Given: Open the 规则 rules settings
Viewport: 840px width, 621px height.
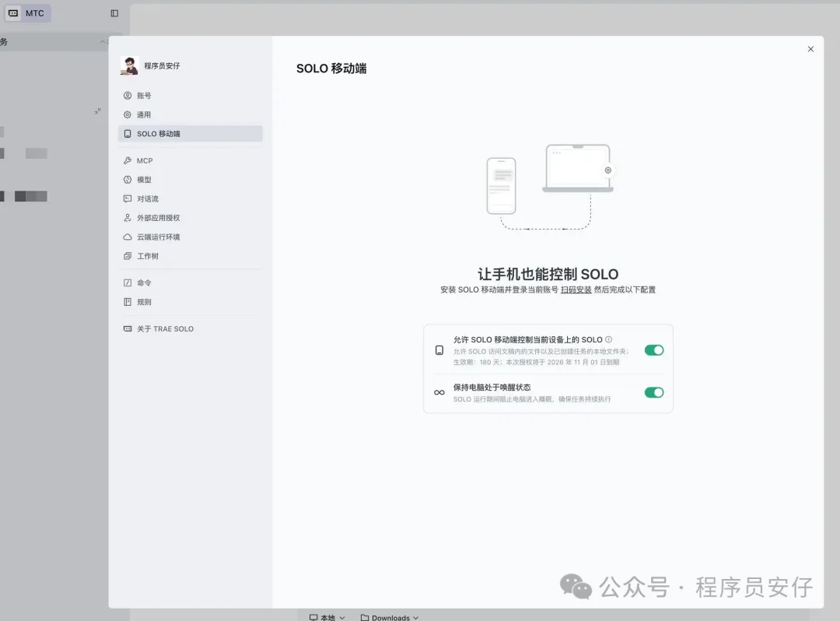Looking at the screenshot, I should click(191, 302).
